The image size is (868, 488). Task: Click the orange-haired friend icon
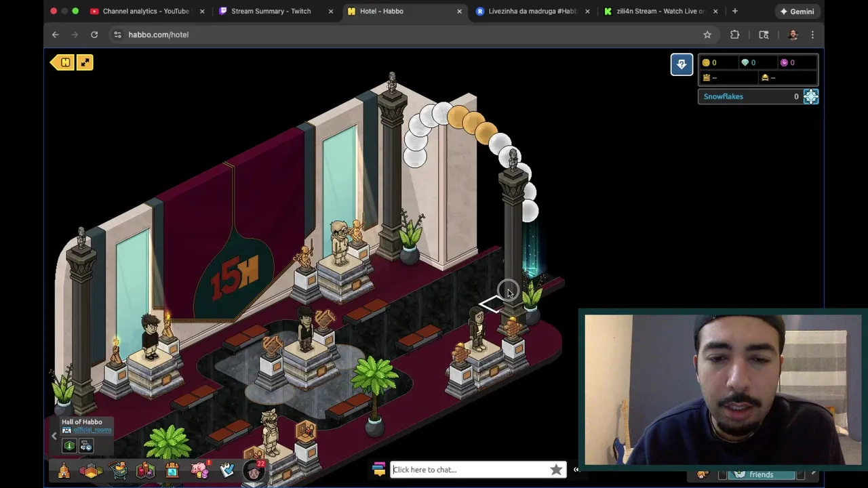(703, 474)
